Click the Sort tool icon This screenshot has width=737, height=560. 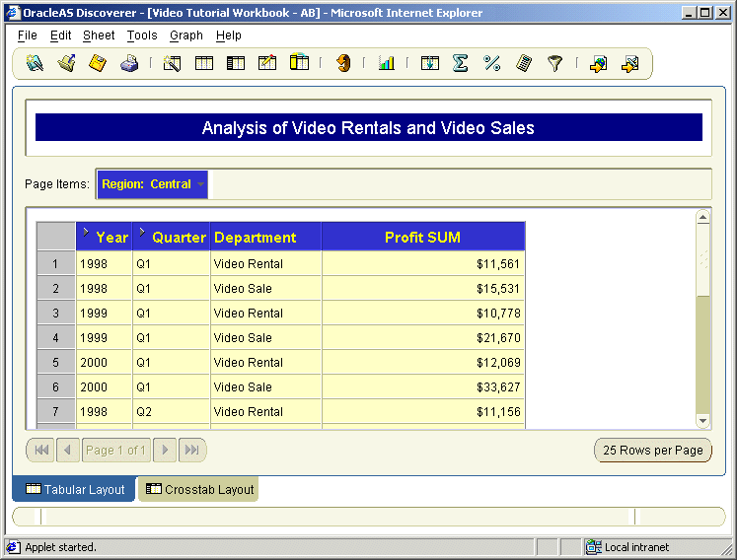[430, 63]
